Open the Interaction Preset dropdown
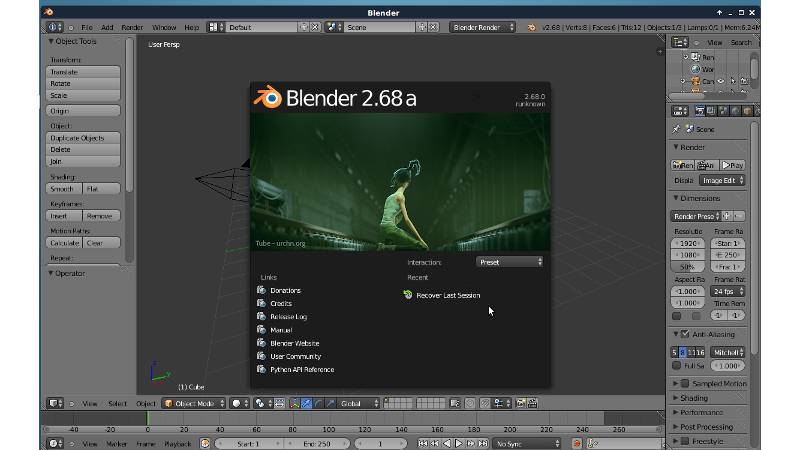The height and width of the screenshot is (450, 800). click(510, 262)
